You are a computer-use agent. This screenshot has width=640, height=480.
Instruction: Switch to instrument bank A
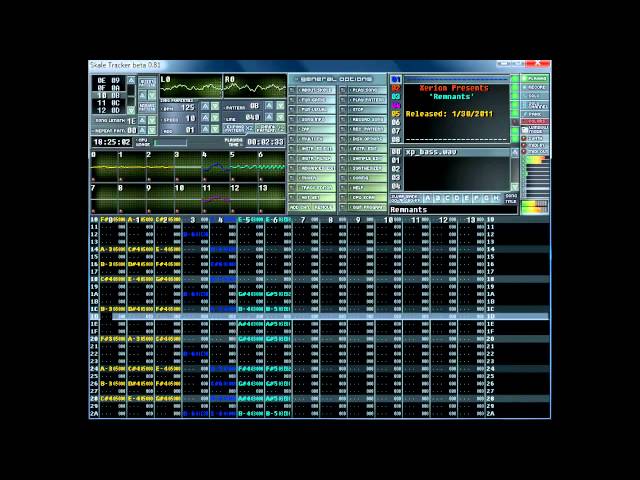click(428, 198)
